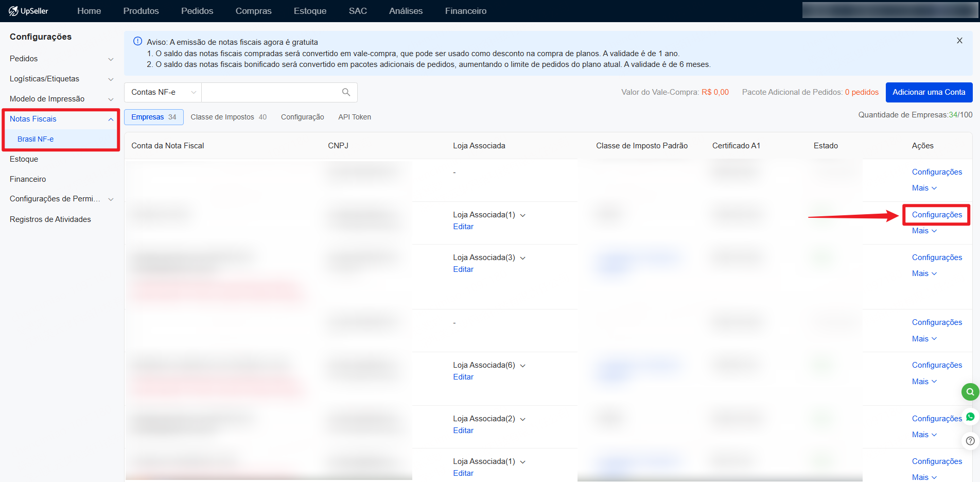Image resolution: width=980 pixels, height=482 pixels.
Task: Open Estoque in the sidebar
Action: [24, 159]
